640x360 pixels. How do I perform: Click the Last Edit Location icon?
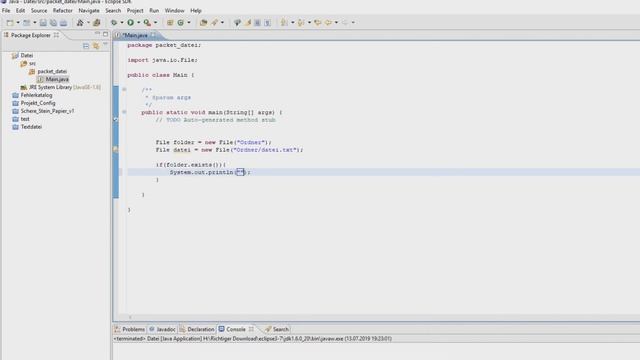[318, 23]
